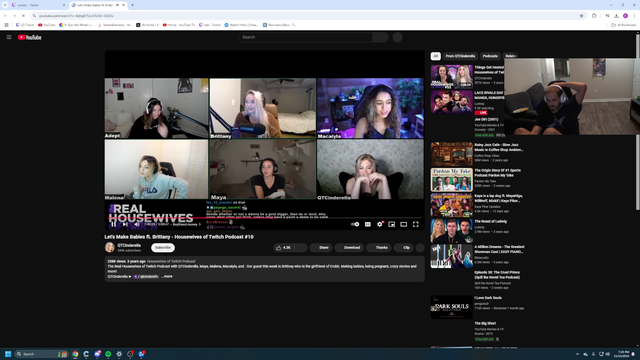Open Chrome extensions puzzle icon
The width and height of the screenshot is (640, 360).
tap(594, 16)
